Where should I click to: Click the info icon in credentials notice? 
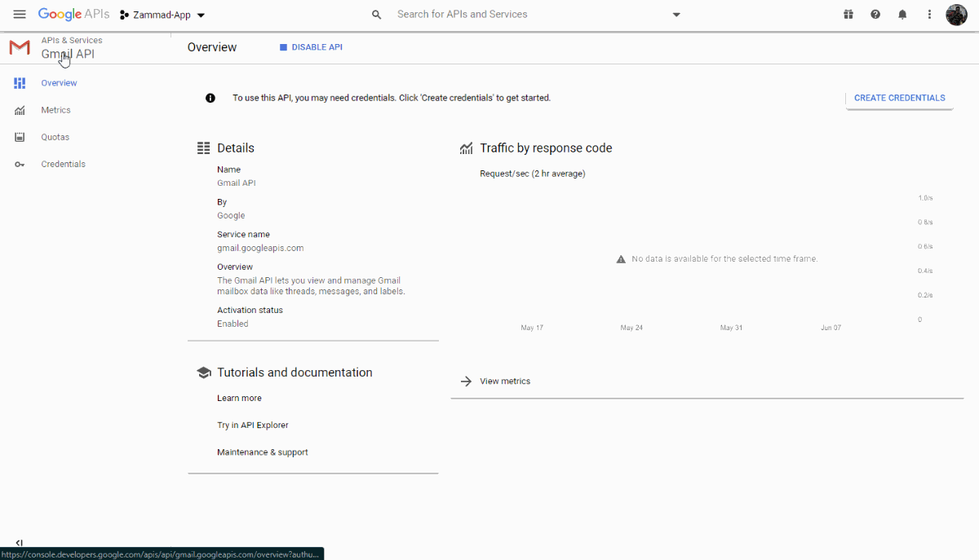pyautogui.click(x=210, y=98)
